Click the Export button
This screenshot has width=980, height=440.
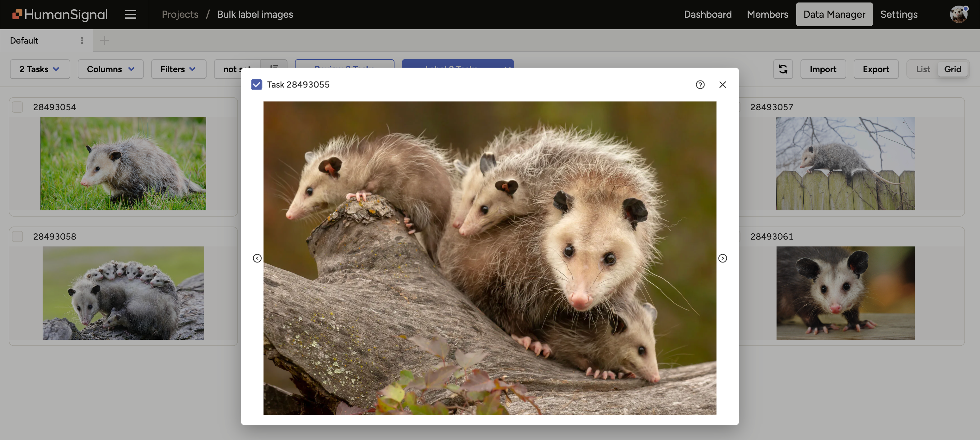tap(876, 69)
